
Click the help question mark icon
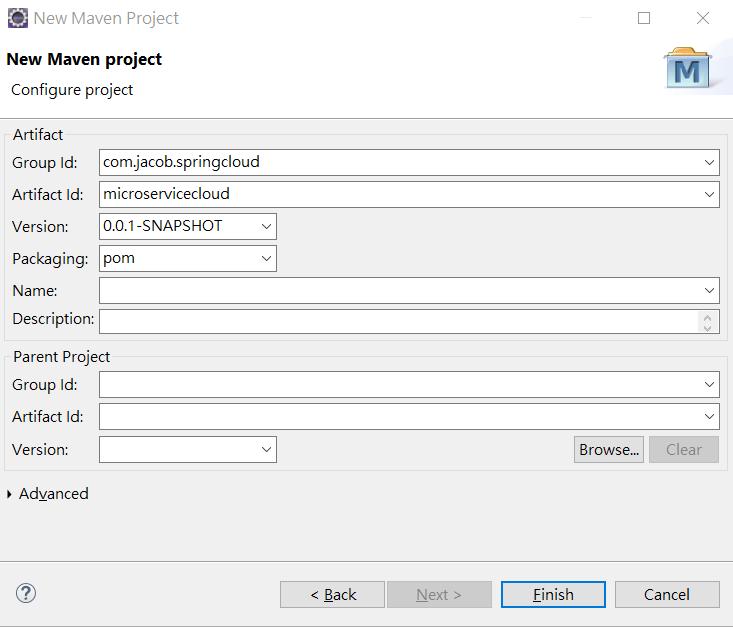[26, 594]
